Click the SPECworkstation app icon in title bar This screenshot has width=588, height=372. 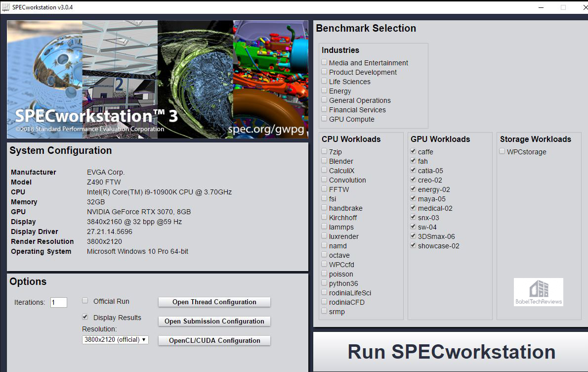[x=5, y=7]
